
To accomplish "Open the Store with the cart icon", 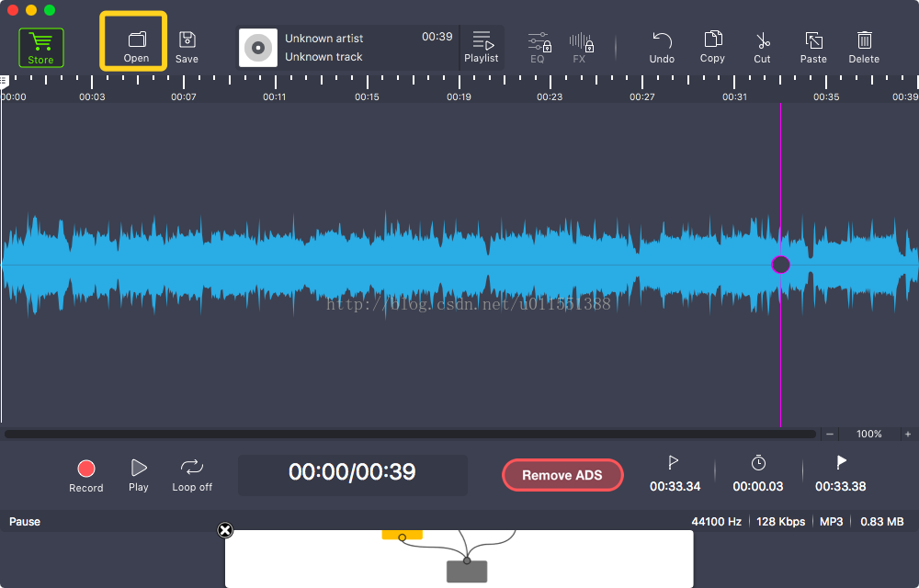I will (41, 48).
